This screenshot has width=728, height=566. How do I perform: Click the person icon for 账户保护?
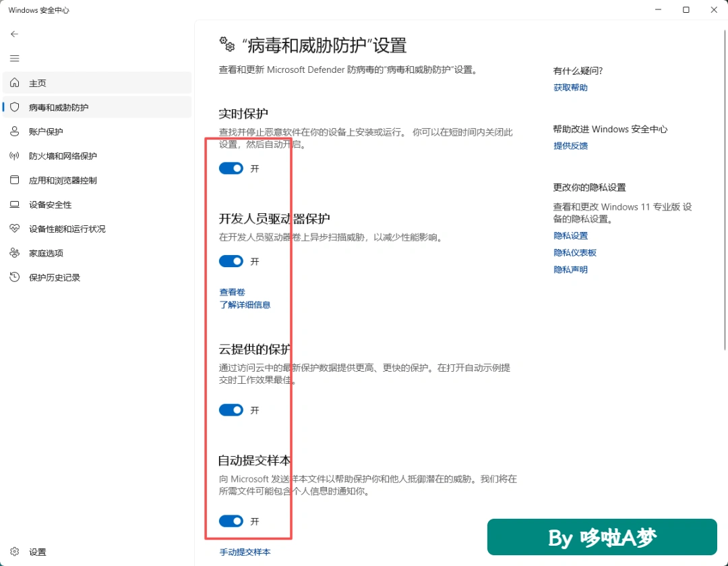pos(14,132)
